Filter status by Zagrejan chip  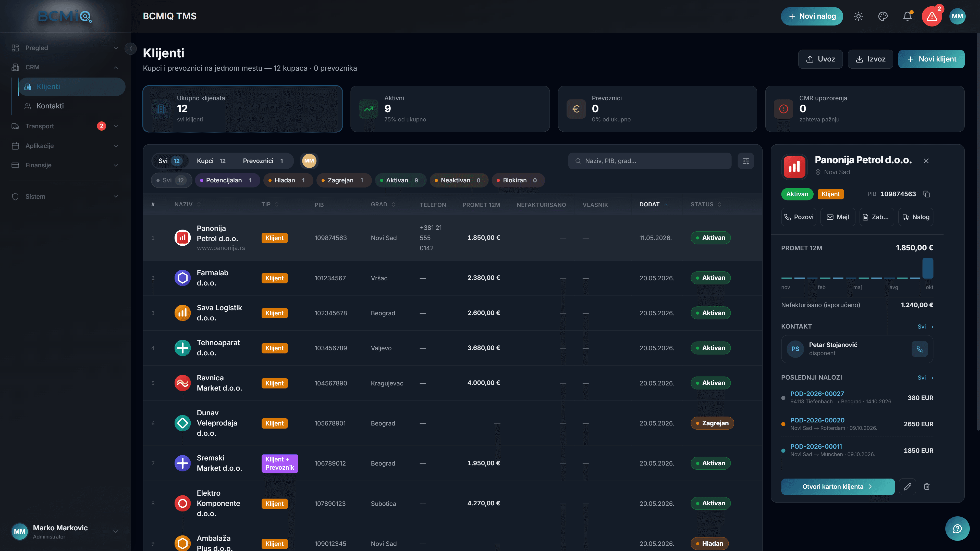pyautogui.click(x=344, y=180)
